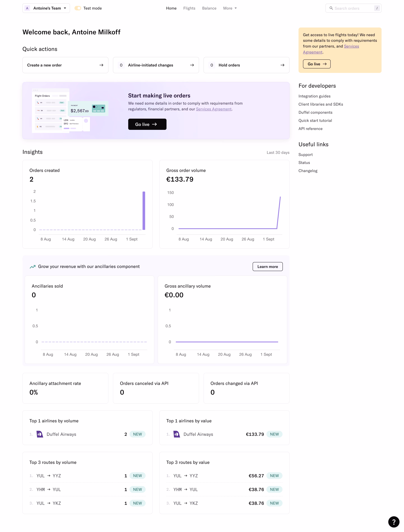Click the arrow on Airline-initiated changes
This screenshot has height=532, width=404.
[192, 65]
